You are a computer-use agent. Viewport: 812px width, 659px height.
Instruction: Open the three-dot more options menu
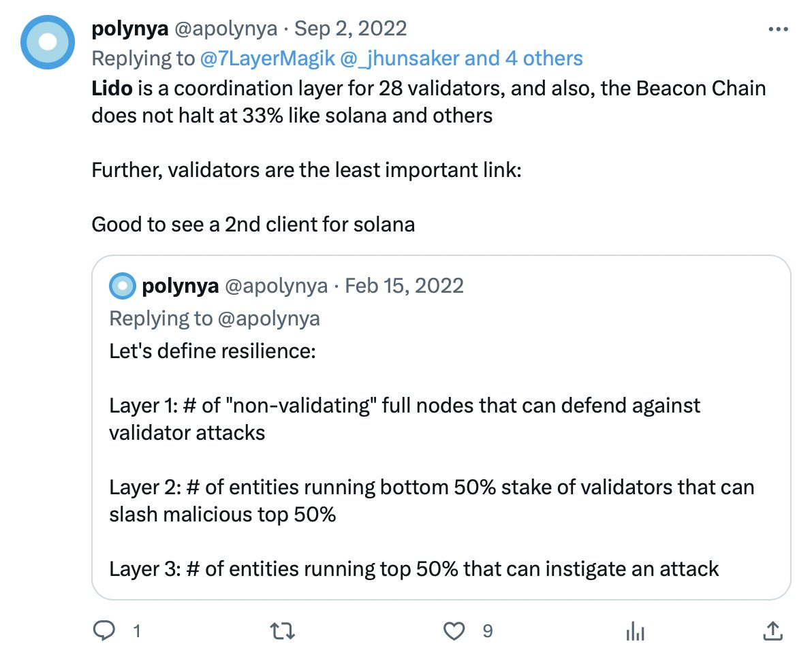point(777,30)
